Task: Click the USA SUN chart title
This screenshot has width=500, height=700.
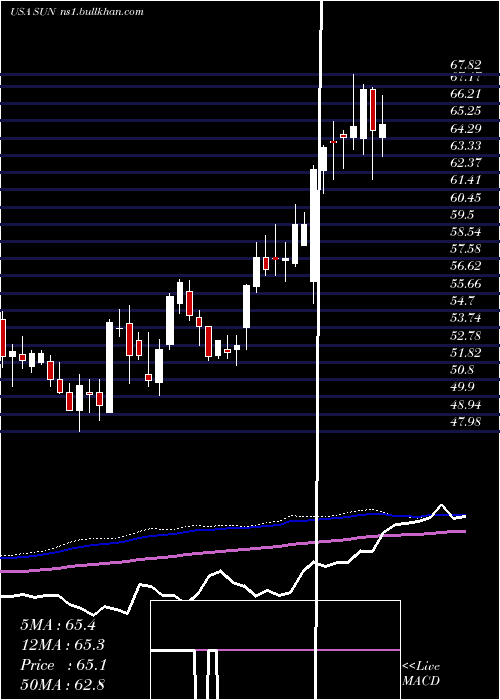Action: [x=77, y=11]
